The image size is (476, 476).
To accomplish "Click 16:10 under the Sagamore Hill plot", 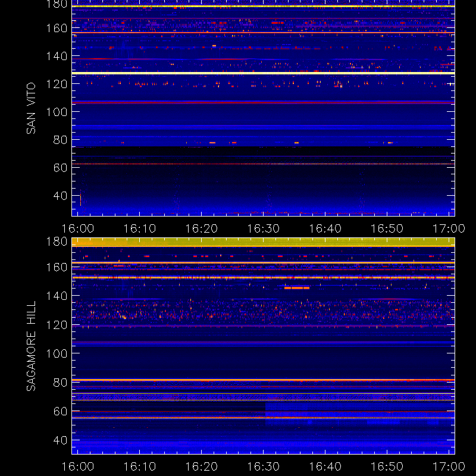I will point(140,466).
